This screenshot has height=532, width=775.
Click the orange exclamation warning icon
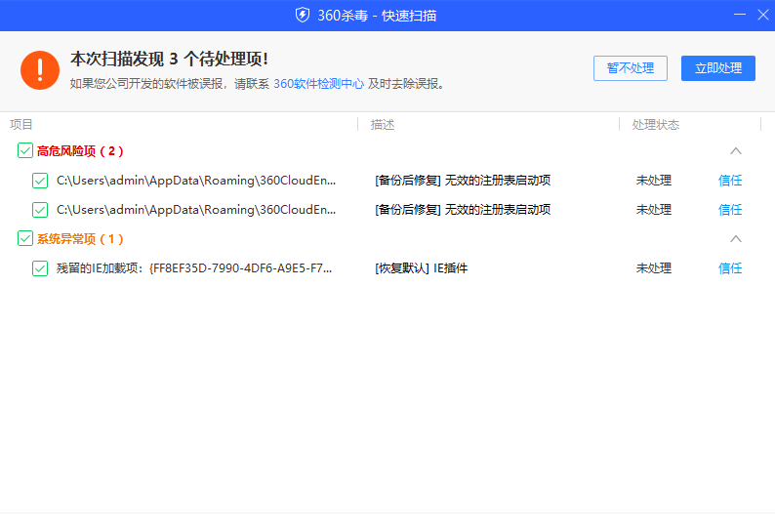pyautogui.click(x=40, y=70)
